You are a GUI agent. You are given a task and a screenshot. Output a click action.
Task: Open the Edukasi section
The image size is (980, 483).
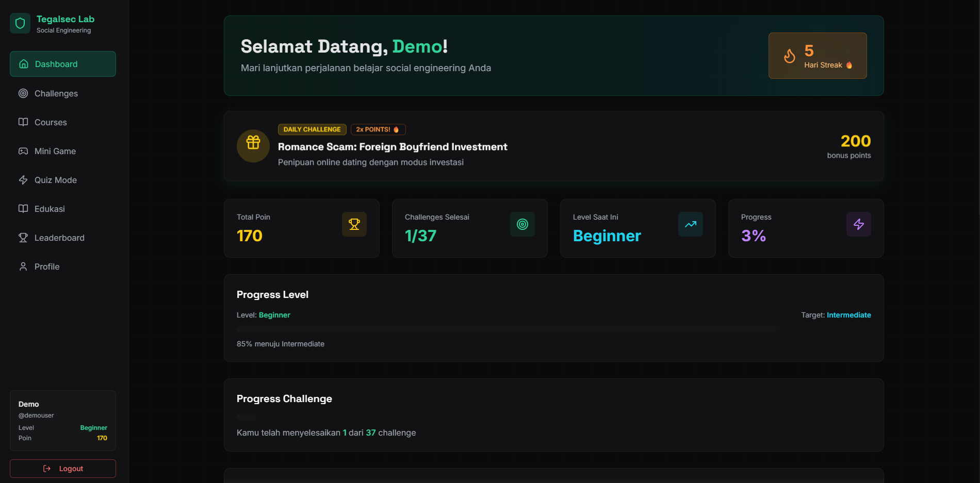(x=50, y=209)
